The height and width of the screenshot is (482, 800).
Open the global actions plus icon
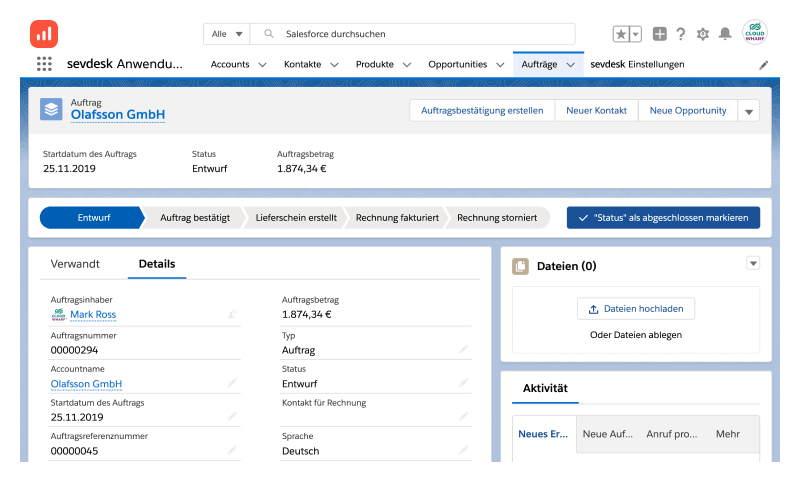(660, 34)
